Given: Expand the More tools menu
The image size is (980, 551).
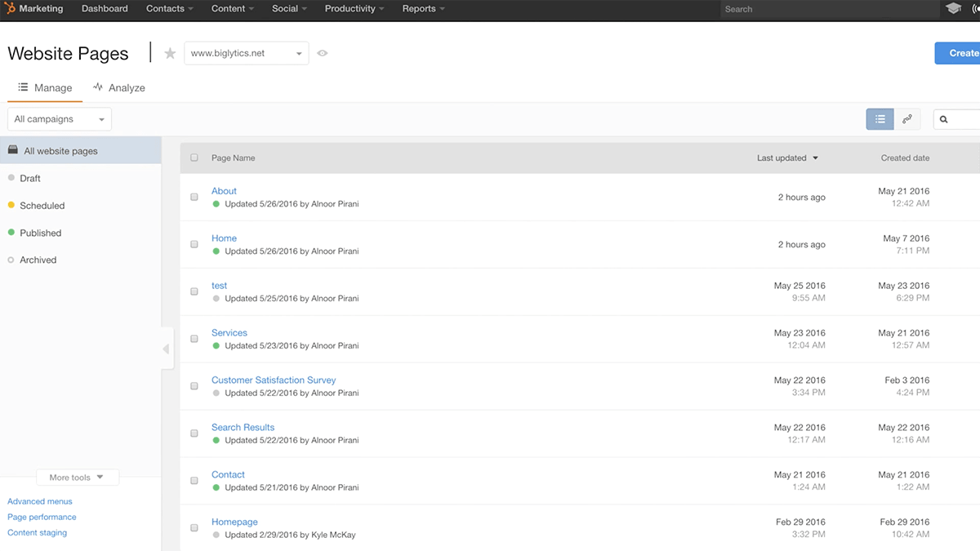Looking at the screenshot, I should (x=78, y=478).
